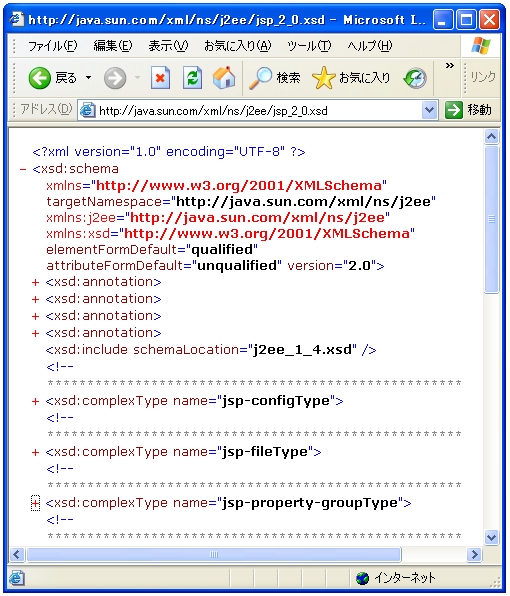Click horizontal scrollbar thumb

(x=214, y=555)
